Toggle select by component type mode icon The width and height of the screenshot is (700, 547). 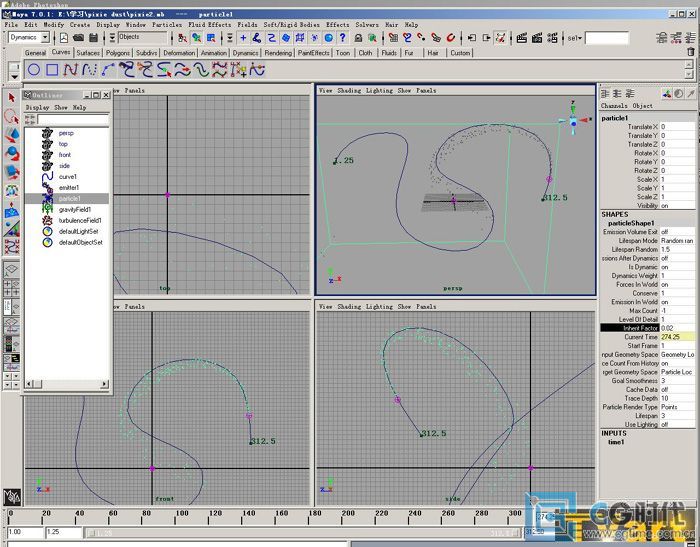pos(211,38)
